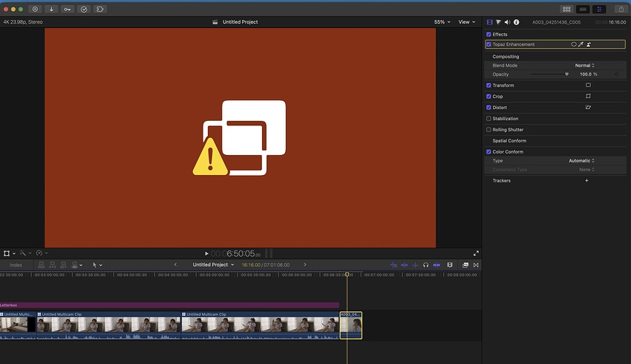Uncheck the Crop checkbox
Image resolution: width=631 pixels, height=364 pixels.
tap(488, 96)
